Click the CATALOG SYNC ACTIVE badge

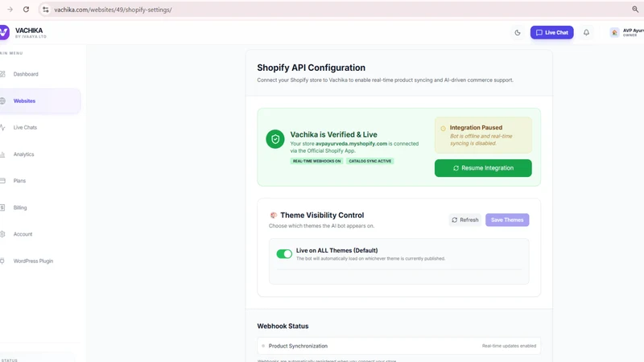pyautogui.click(x=369, y=161)
